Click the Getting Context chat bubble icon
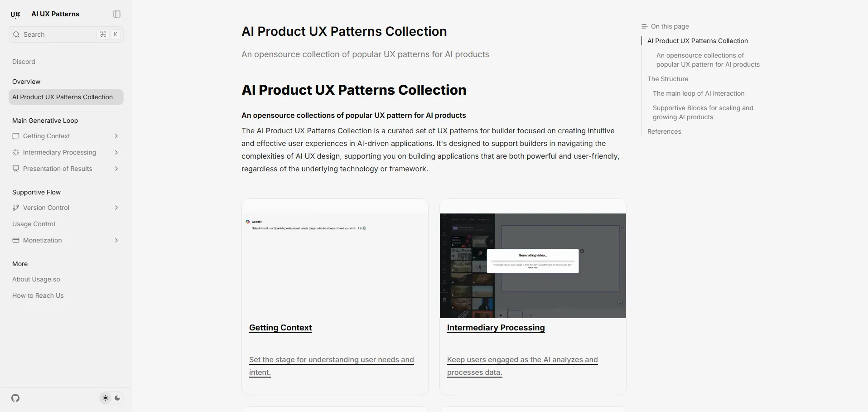The height and width of the screenshot is (412, 868). pos(16,136)
